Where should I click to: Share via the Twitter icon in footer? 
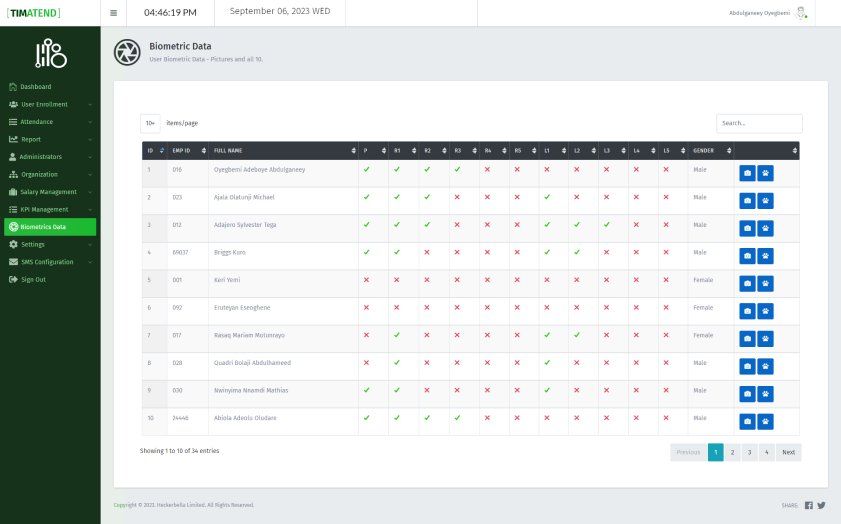[821, 505]
